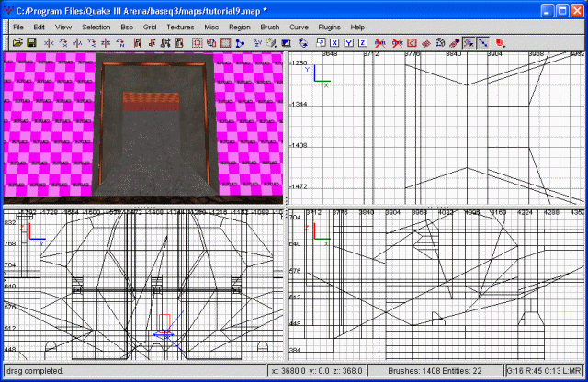Rotate selection around the Z axis
This screenshot has height=382, width=588.
pos(119,43)
